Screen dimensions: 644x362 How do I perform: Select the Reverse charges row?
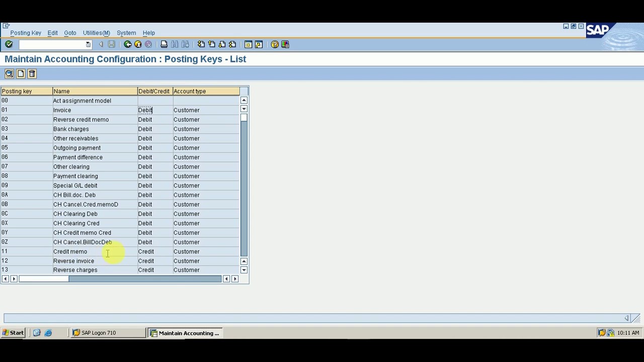[x=120, y=270]
